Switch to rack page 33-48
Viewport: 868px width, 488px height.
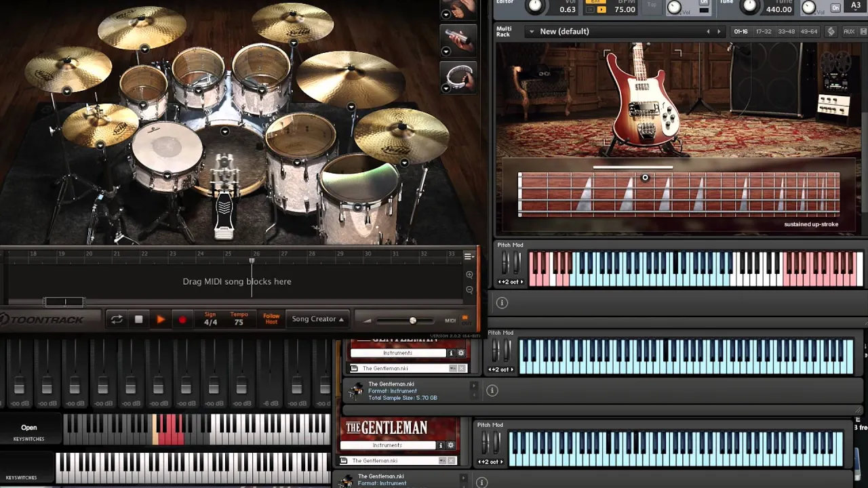[x=787, y=31]
